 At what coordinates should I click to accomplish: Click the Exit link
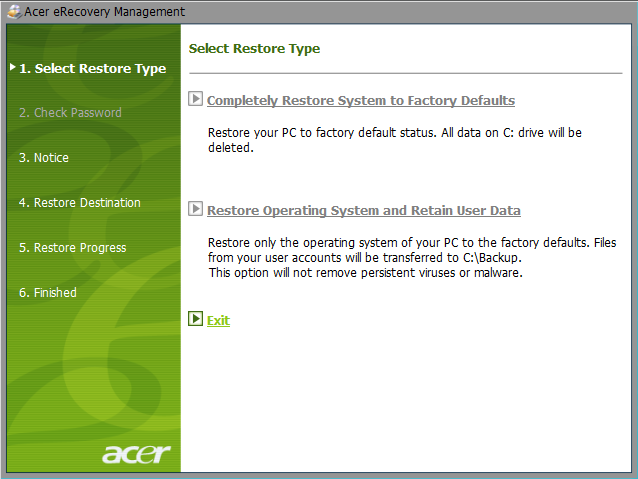point(218,321)
